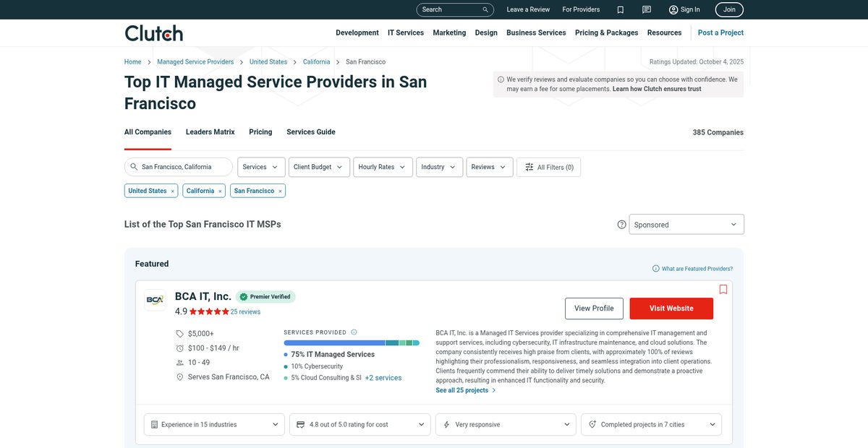Click the top Search input field

[455, 9]
